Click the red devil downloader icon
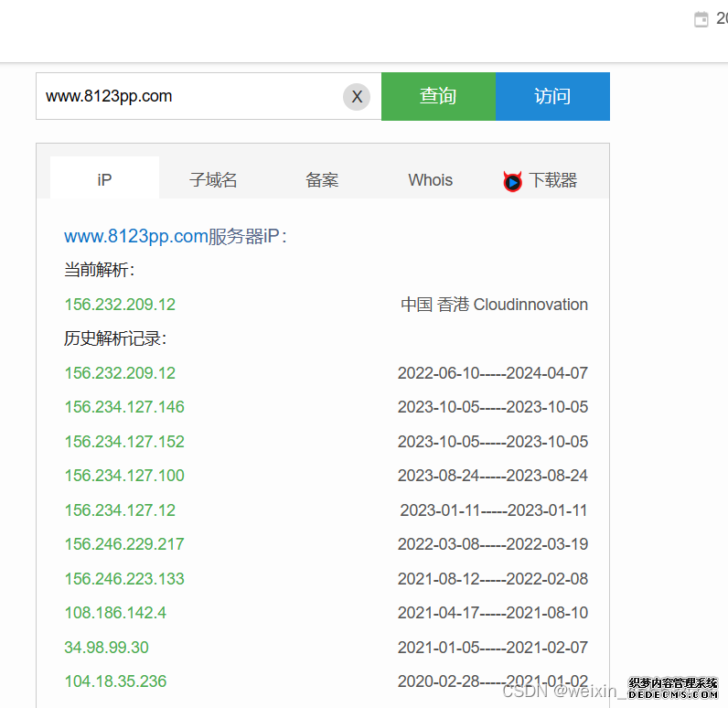Image resolution: width=728 pixels, height=708 pixels. (512, 181)
